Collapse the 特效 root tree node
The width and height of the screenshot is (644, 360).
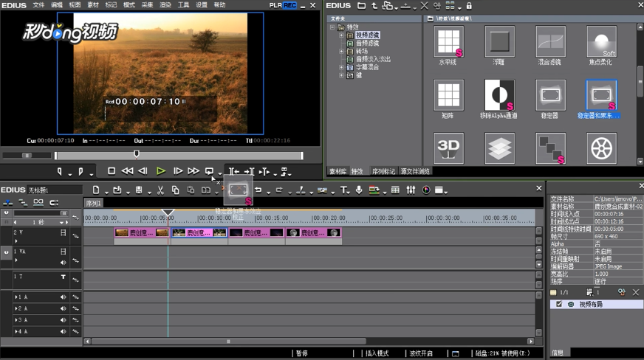pyautogui.click(x=332, y=27)
